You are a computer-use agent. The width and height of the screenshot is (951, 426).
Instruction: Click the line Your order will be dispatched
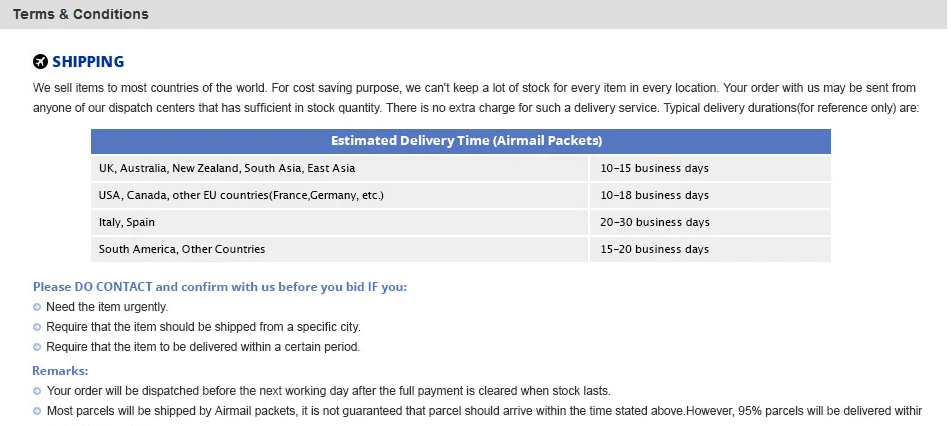click(329, 391)
